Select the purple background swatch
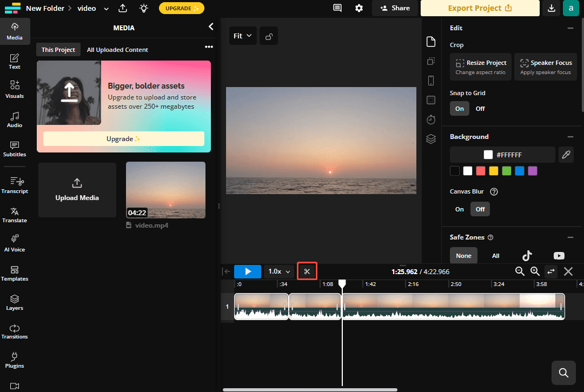 point(532,171)
